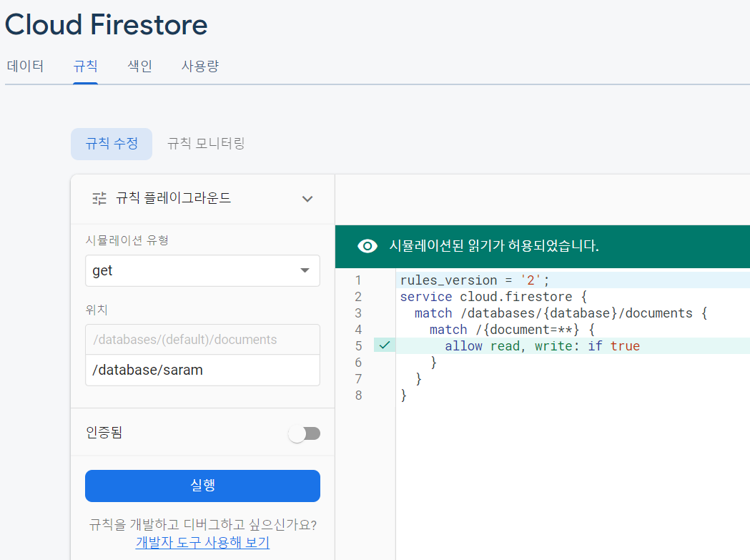Click the 'match /databases/{database}/documents {' line
Screen dimensions: 750x560
click(x=561, y=313)
